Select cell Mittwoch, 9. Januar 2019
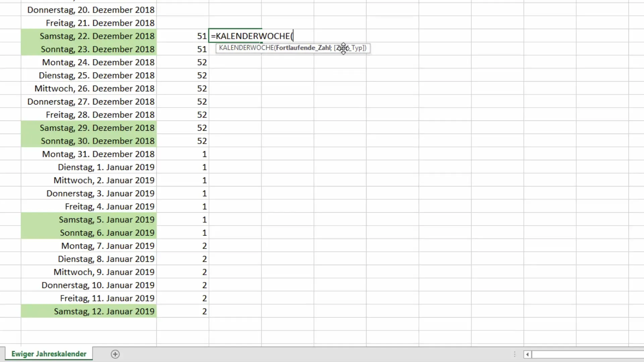The width and height of the screenshot is (644, 362). [89, 271]
